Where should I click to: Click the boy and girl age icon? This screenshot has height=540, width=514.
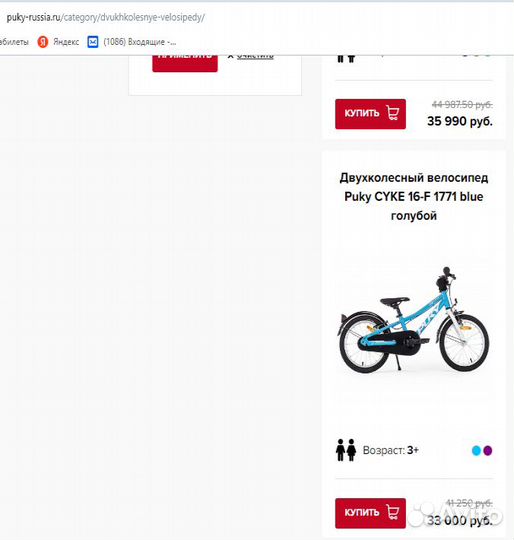tap(346, 450)
